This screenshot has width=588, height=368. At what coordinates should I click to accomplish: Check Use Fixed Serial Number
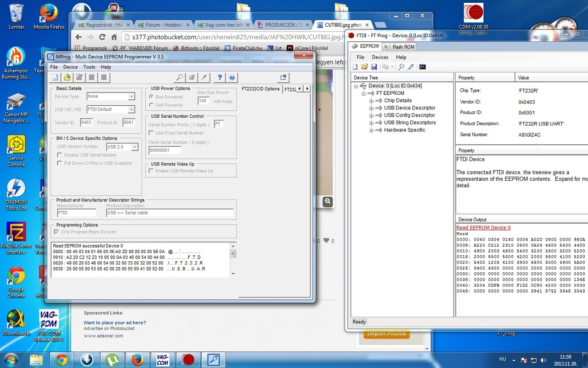pos(151,133)
